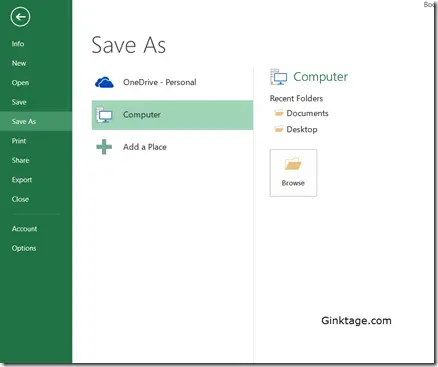The height and width of the screenshot is (367, 438).
Task: Open Account settings page
Action: [x=24, y=229]
